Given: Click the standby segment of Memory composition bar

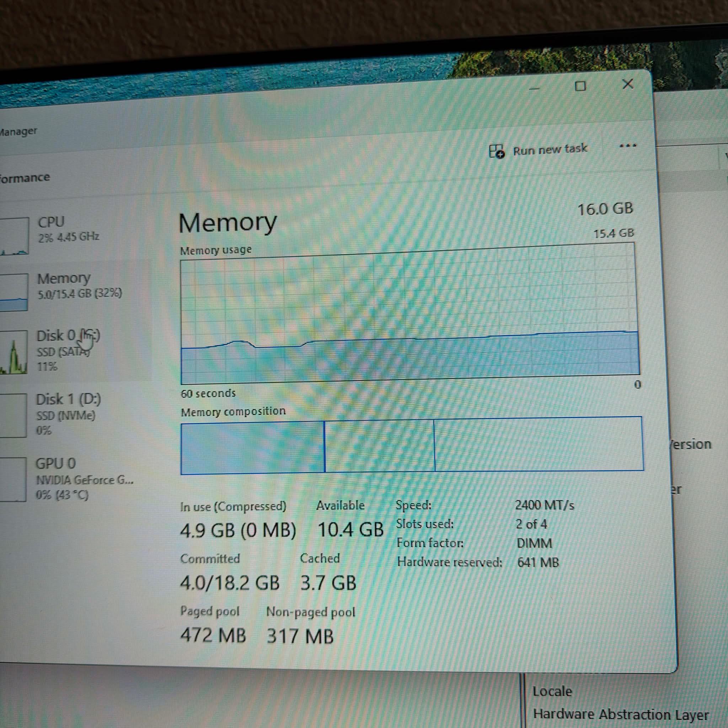Looking at the screenshot, I should pyautogui.click(x=379, y=445).
